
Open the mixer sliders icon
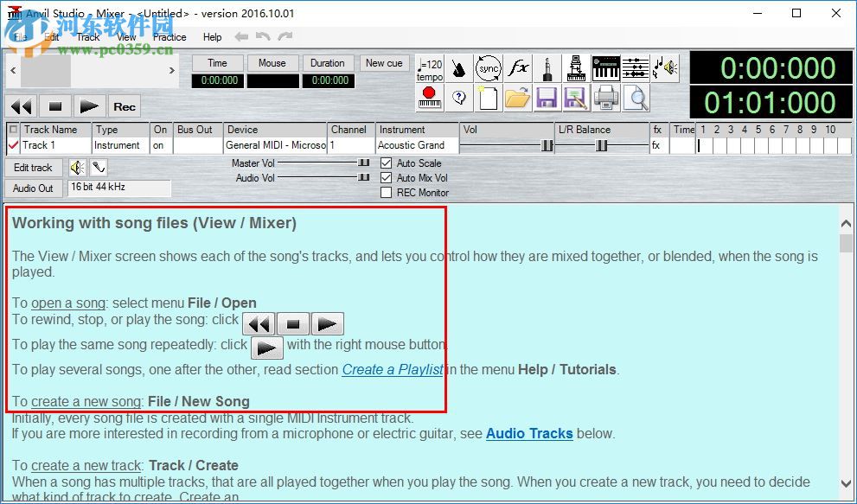[635, 69]
